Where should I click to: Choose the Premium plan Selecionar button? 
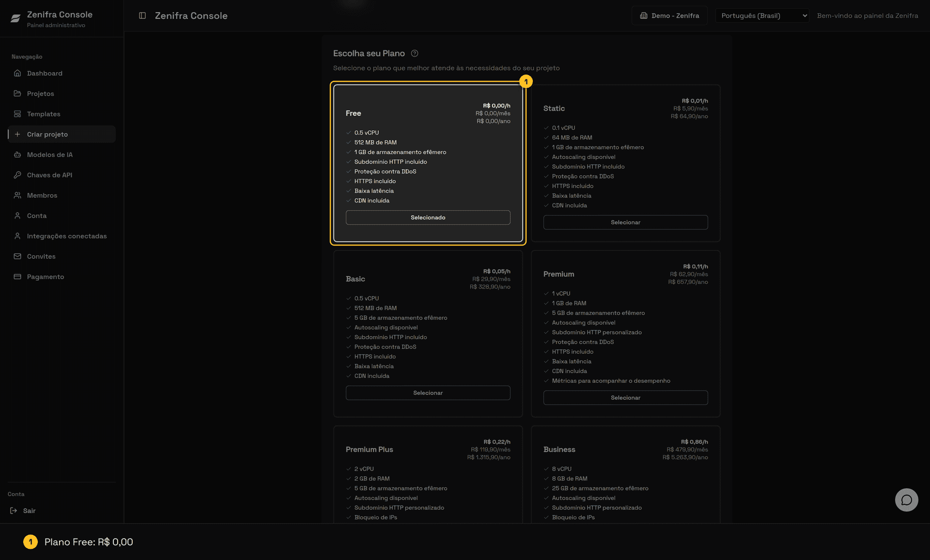point(625,398)
